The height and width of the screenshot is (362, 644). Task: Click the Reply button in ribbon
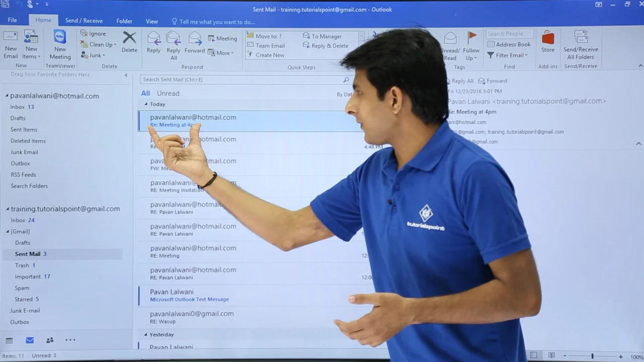(x=153, y=42)
